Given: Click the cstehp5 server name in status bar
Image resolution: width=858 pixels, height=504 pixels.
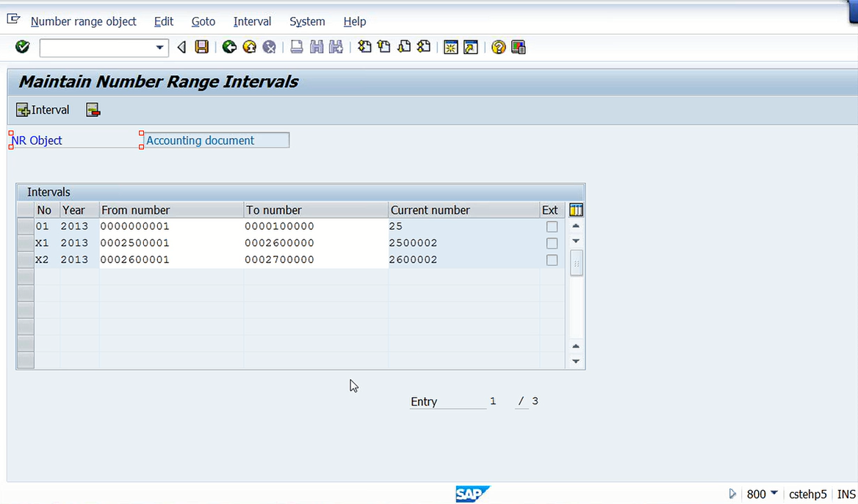Looking at the screenshot, I should pos(807,494).
